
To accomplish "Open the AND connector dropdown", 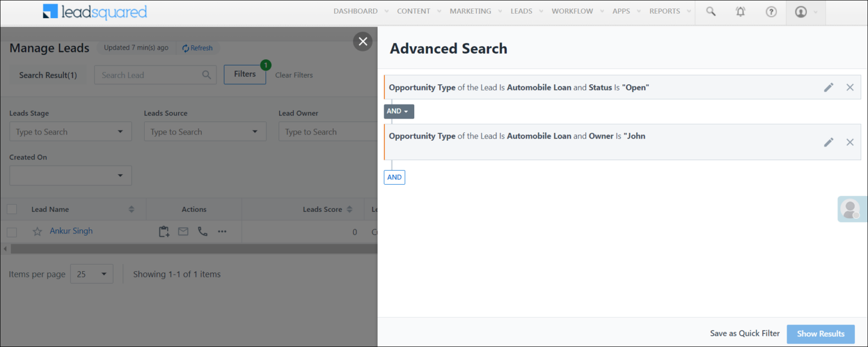I will [398, 111].
